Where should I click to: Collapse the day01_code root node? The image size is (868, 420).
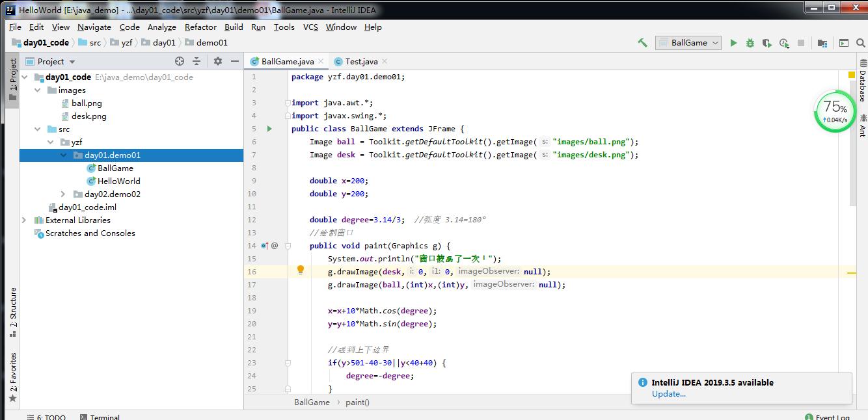pyautogui.click(x=24, y=77)
